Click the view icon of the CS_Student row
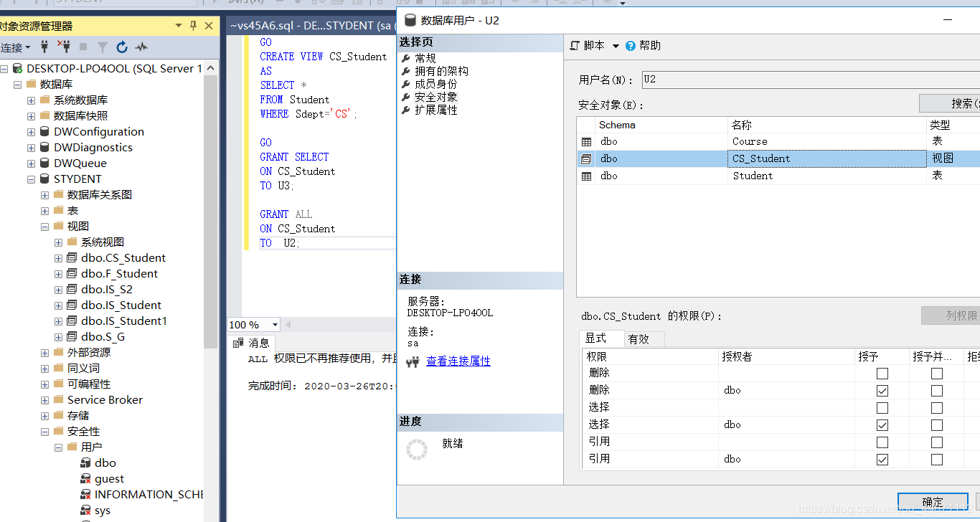This screenshot has width=980, height=522. click(586, 159)
